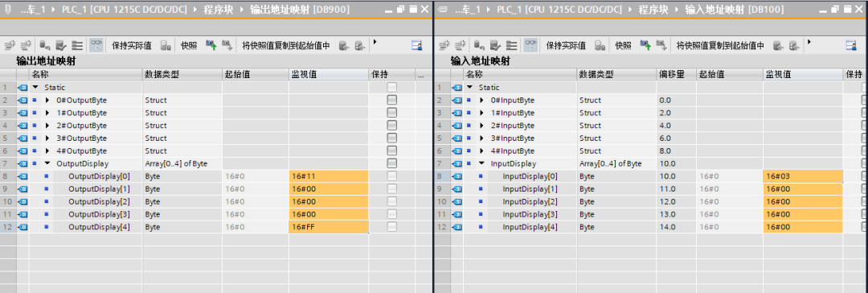Click add row icon in DB900 toolbar
Image resolution: width=868 pixels, height=293 pixels.
point(26,46)
